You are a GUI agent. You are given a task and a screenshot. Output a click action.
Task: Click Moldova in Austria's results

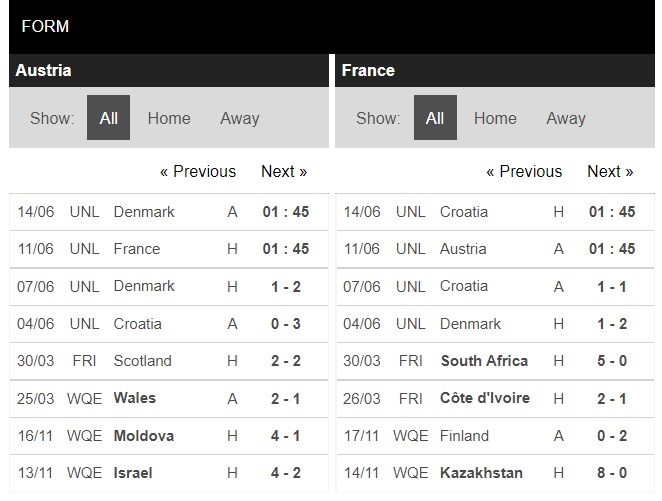144,435
